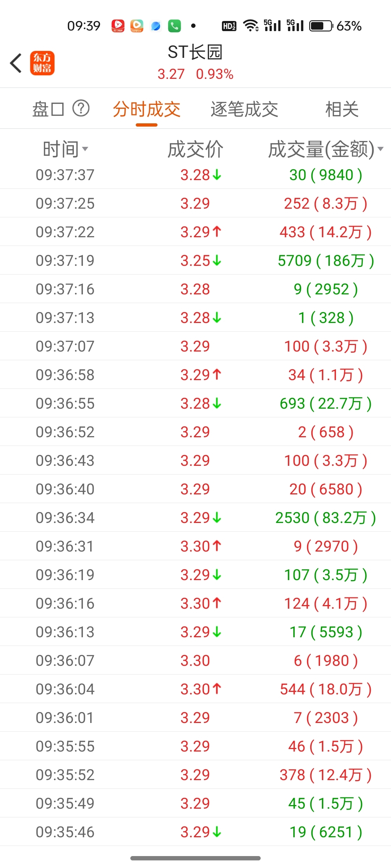Open the 东方财富 logo icon
391x868 pixels.
pos(42,63)
